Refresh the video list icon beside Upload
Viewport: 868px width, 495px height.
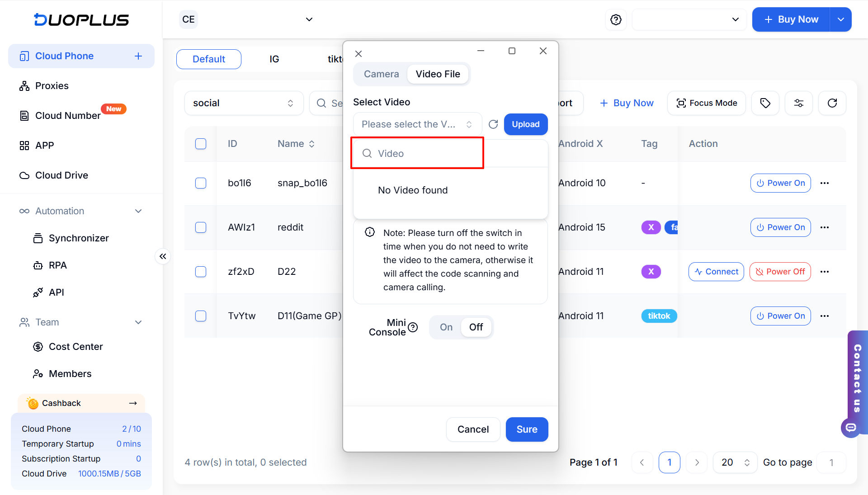click(x=493, y=124)
